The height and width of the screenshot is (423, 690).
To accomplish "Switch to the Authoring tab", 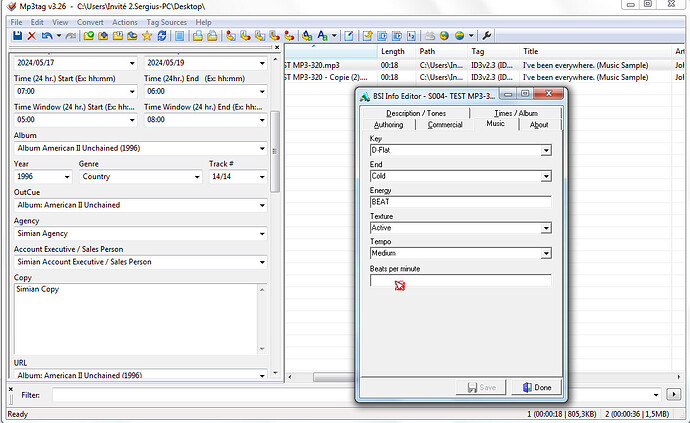I will (x=388, y=125).
